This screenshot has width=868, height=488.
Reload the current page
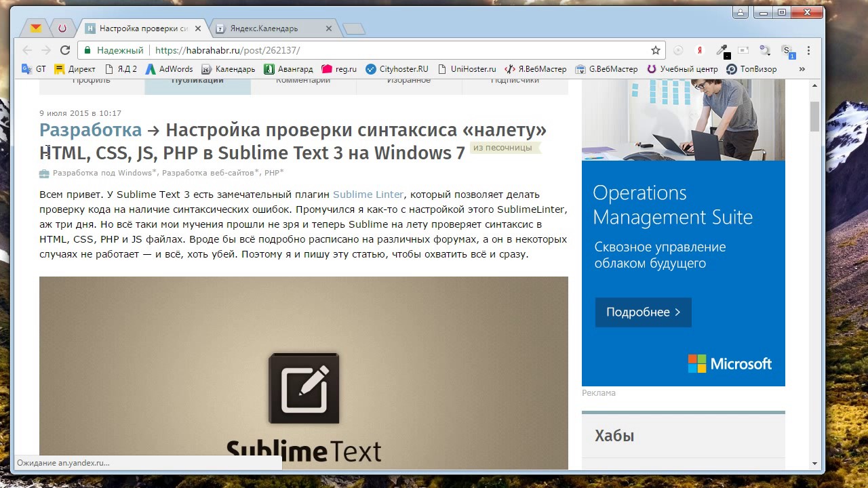(65, 50)
